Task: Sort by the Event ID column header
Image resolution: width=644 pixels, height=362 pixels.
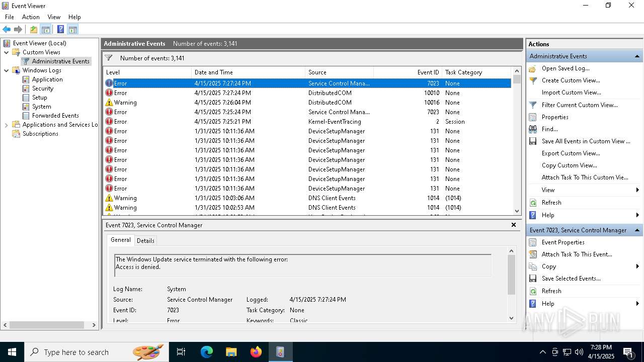Action: point(408,72)
